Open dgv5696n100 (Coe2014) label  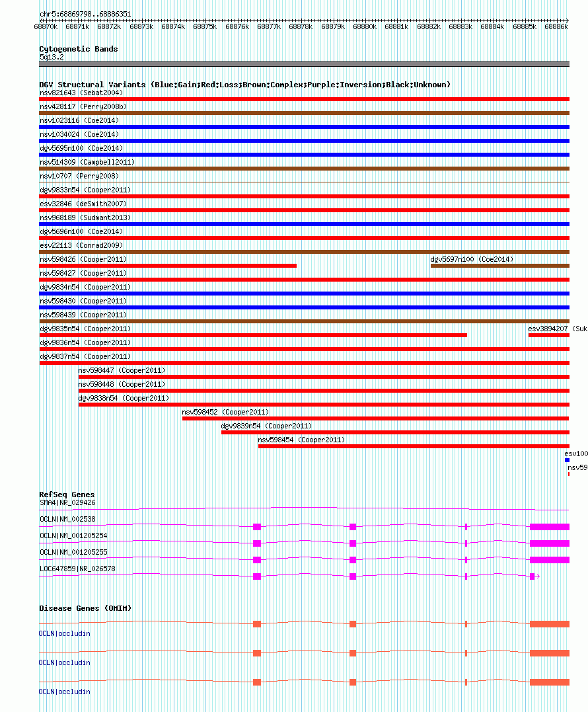pyautogui.click(x=81, y=231)
